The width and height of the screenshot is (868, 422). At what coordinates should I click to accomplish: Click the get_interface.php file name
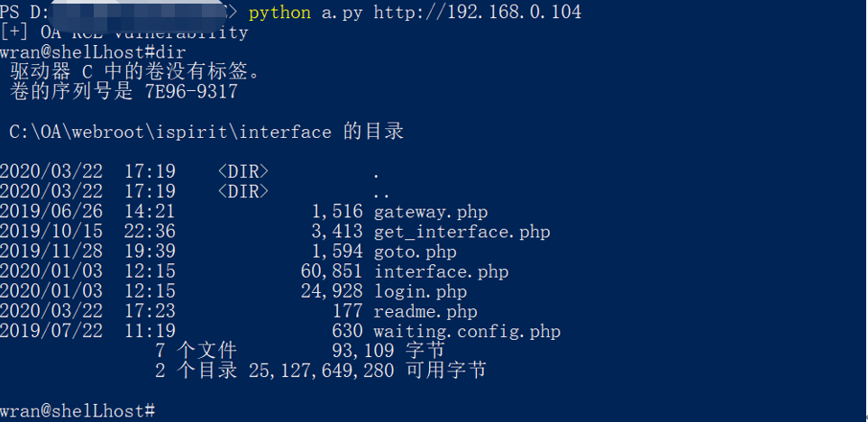pyautogui.click(x=461, y=232)
